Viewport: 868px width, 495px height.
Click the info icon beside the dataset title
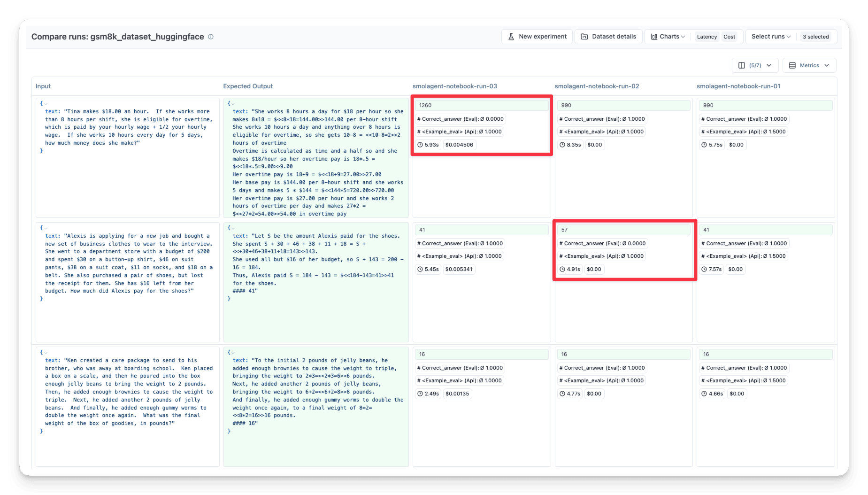[x=211, y=37]
